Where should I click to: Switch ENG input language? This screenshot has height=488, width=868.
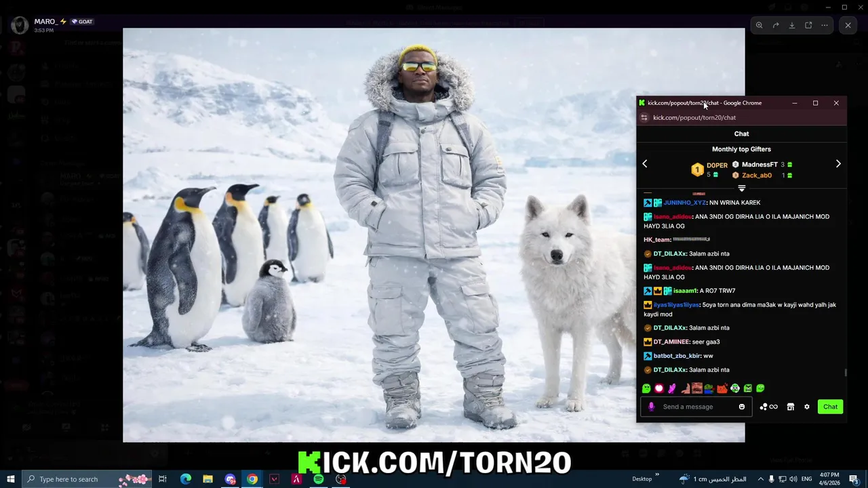tap(807, 479)
